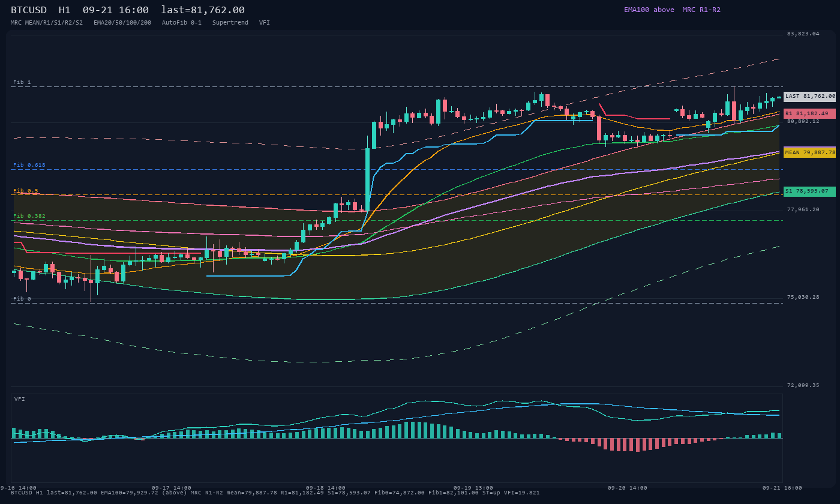
Task: Click the MRC MEAN/R1/S1/R2/S2 indicator label
Action: coord(47,23)
